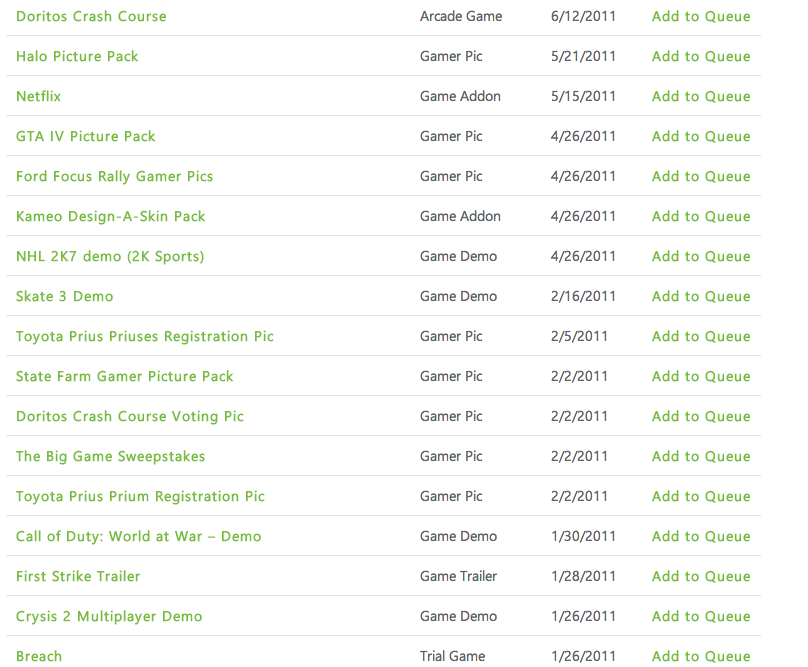The width and height of the screenshot is (808, 667).
Task: Open NHL 2K7 demo (2K Sports)
Action: click(x=110, y=256)
